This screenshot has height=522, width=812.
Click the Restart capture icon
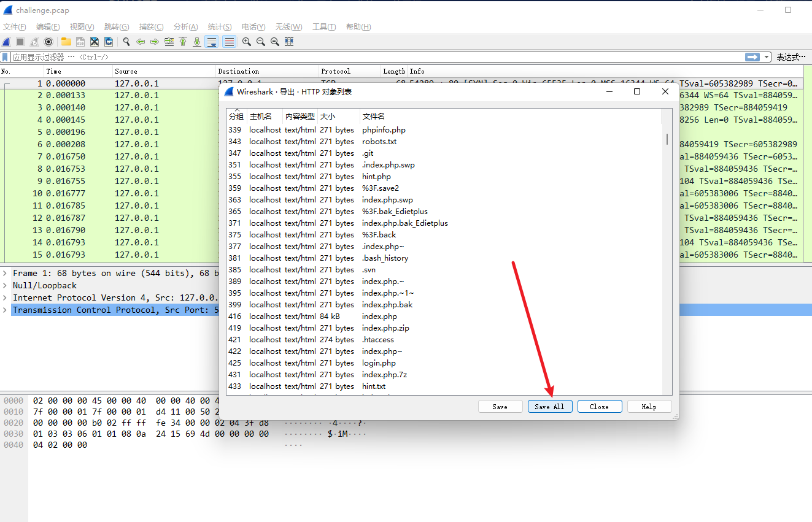(x=34, y=42)
